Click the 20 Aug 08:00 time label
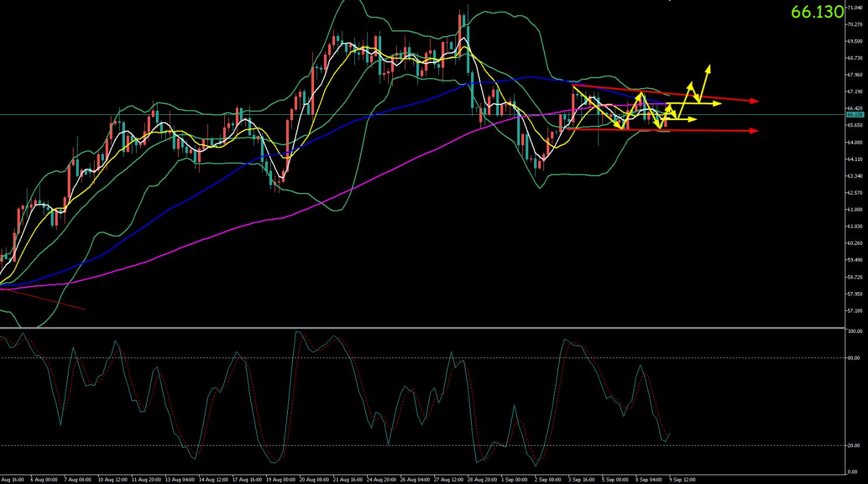This screenshot has height=484, width=868. point(314,480)
